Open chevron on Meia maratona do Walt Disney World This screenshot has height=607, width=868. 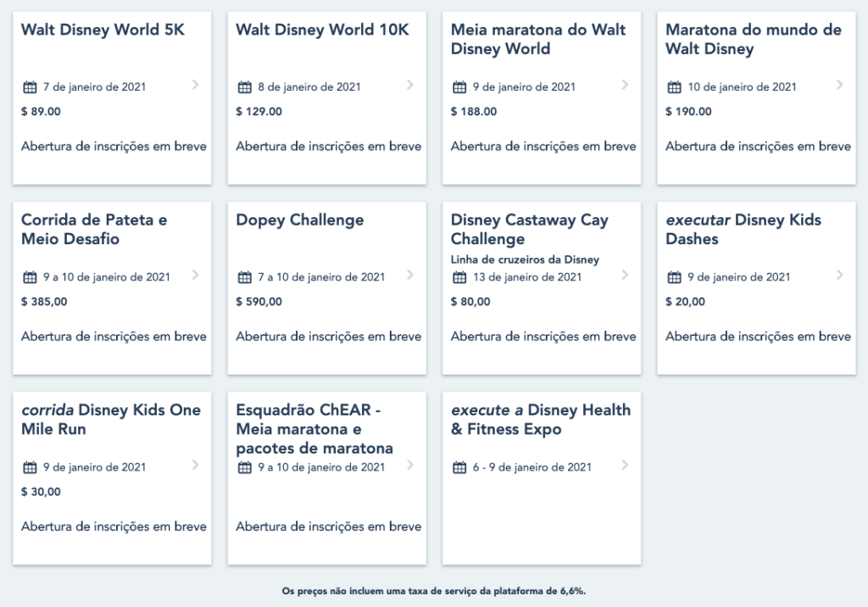point(625,85)
